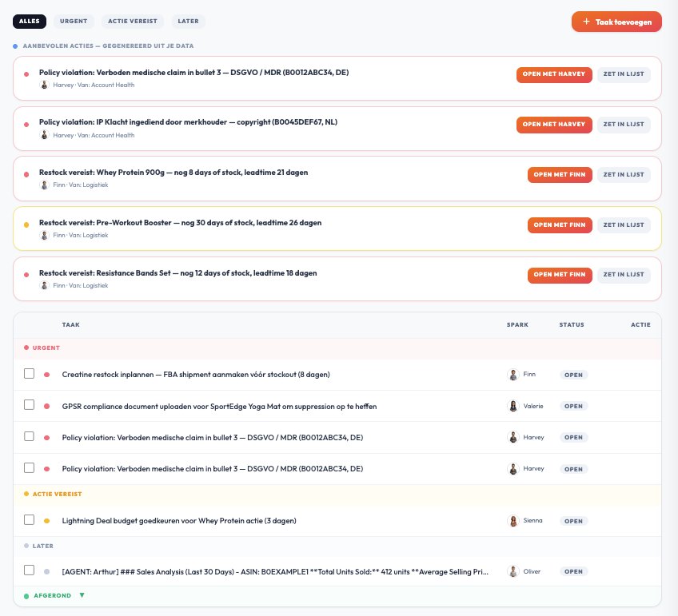Image resolution: width=678 pixels, height=616 pixels.
Task: Tick checkbox for GPSR compliance document task
Action: [x=30, y=405]
